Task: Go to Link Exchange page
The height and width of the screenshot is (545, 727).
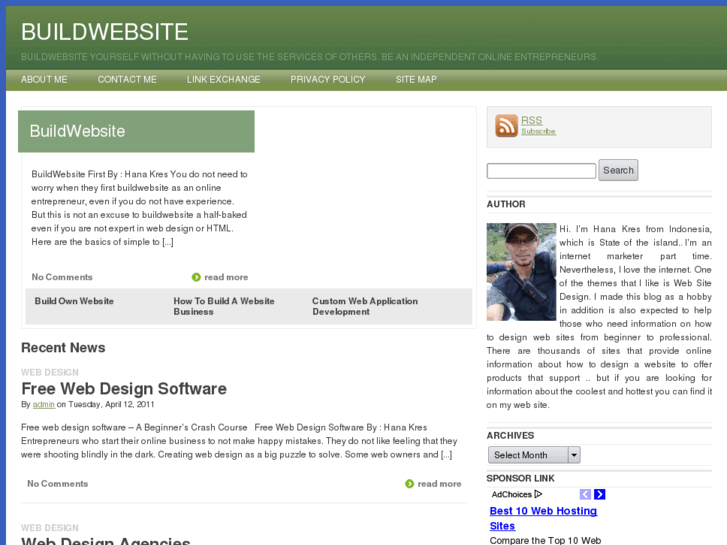Action: 223,80
